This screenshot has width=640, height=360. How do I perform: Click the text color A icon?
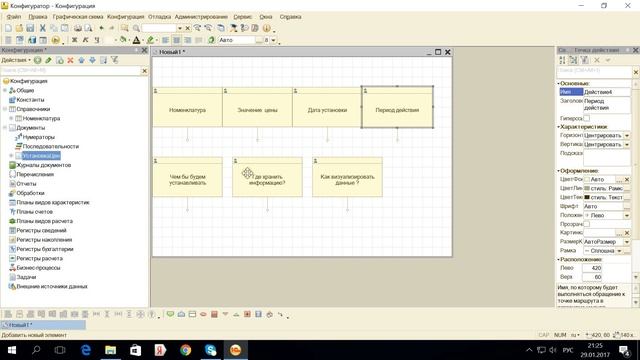[x=136, y=40]
